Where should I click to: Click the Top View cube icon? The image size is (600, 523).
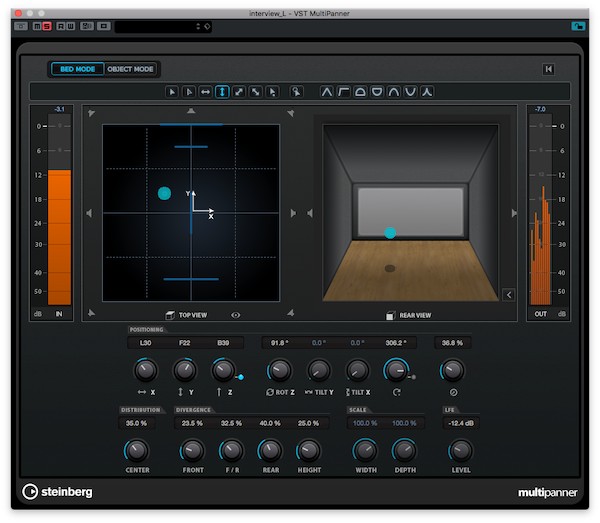[170, 315]
